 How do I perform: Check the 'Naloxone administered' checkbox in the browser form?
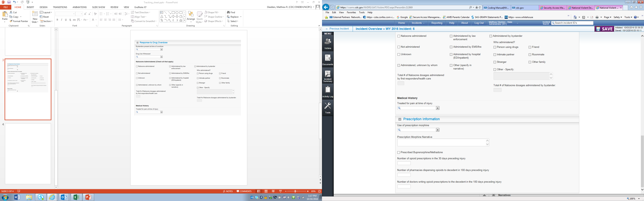(x=399, y=36)
